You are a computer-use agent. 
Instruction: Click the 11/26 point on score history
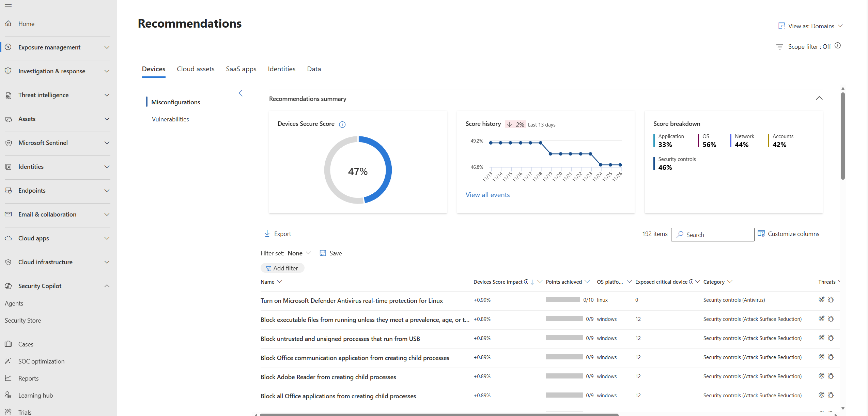pyautogui.click(x=620, y=165)
